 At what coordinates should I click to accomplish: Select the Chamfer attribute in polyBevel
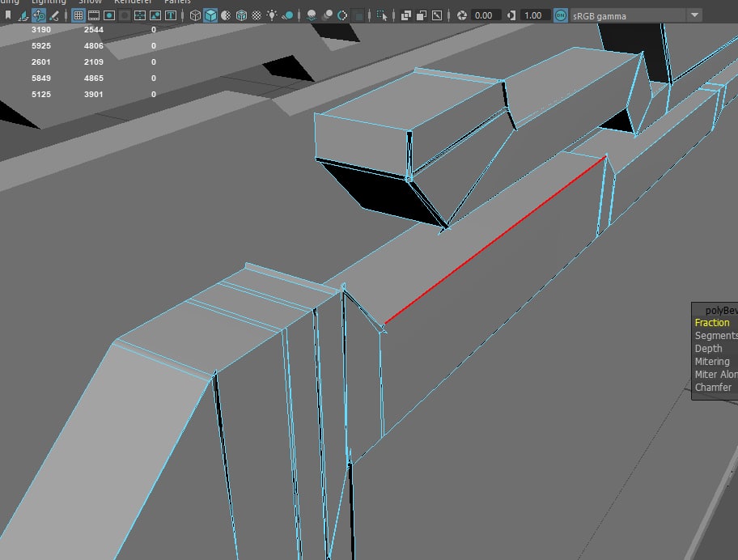[x=713, y=388]
